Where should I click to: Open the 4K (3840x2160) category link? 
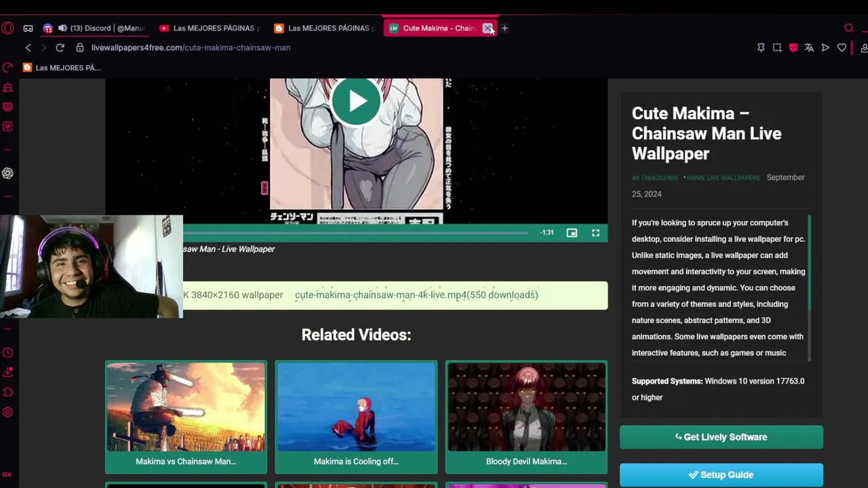(x=655, y=178)
